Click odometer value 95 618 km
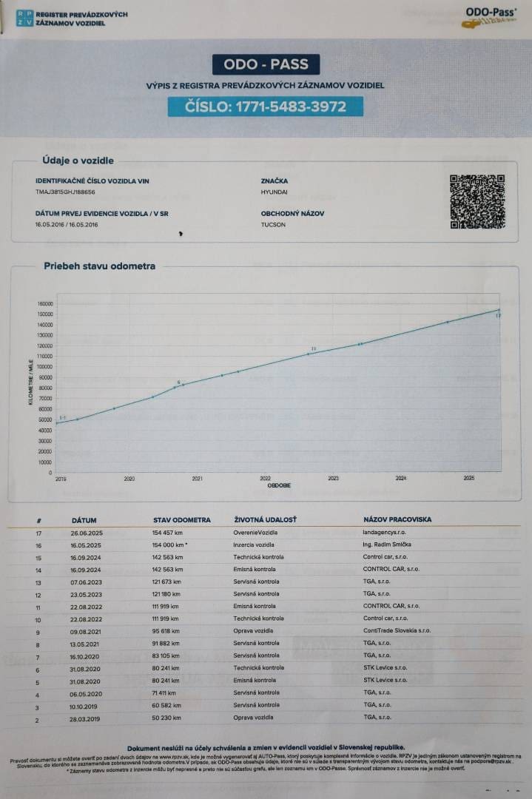 coord(166,631)
